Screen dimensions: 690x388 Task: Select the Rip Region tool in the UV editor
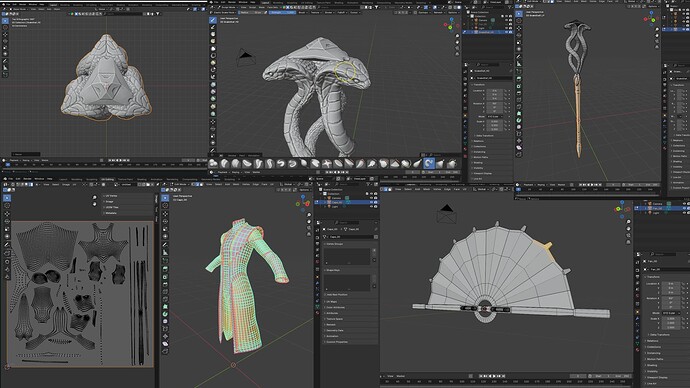(x=7, y=253)
